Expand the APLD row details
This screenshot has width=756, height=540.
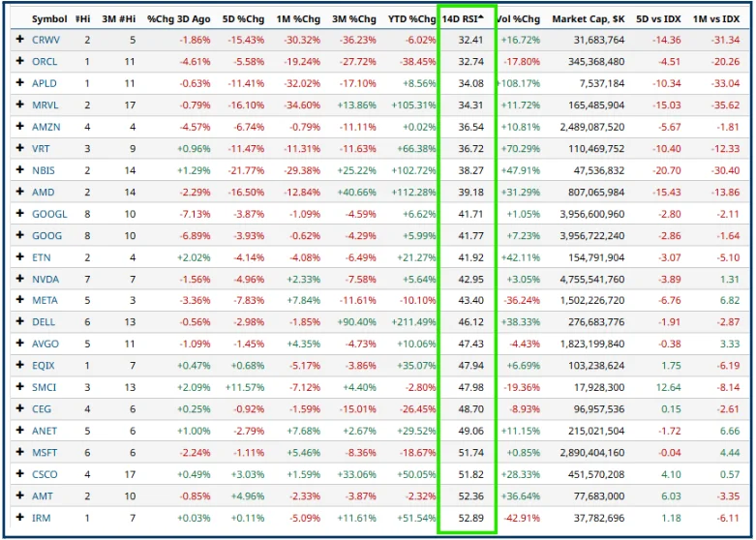[x=19, y=82]
